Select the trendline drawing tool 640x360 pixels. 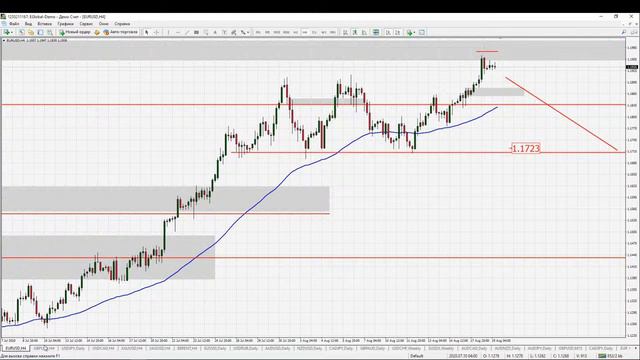[187, 32]
